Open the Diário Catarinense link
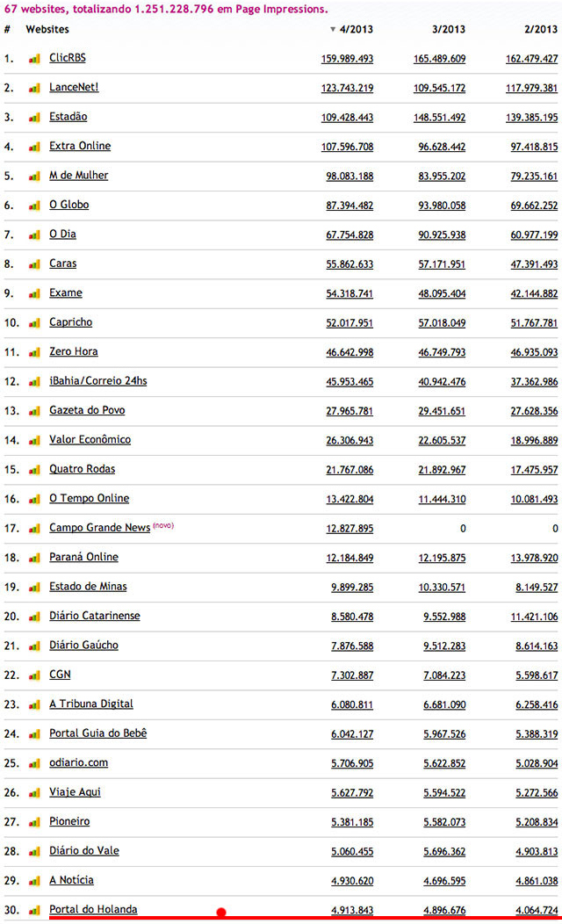The image size is (562, 924). (x=94, y=616)
